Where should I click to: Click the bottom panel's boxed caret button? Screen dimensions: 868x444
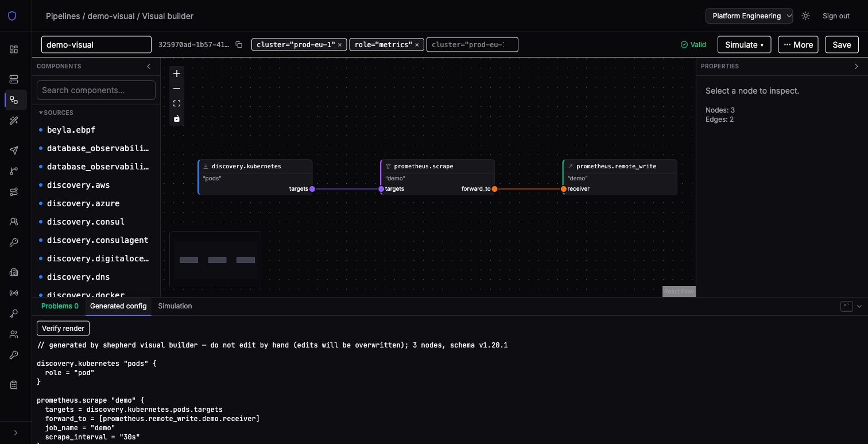pos(846,307)
